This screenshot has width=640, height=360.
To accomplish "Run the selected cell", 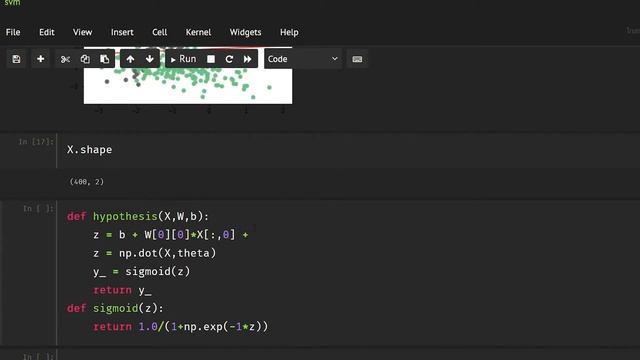I will (183, 59).
